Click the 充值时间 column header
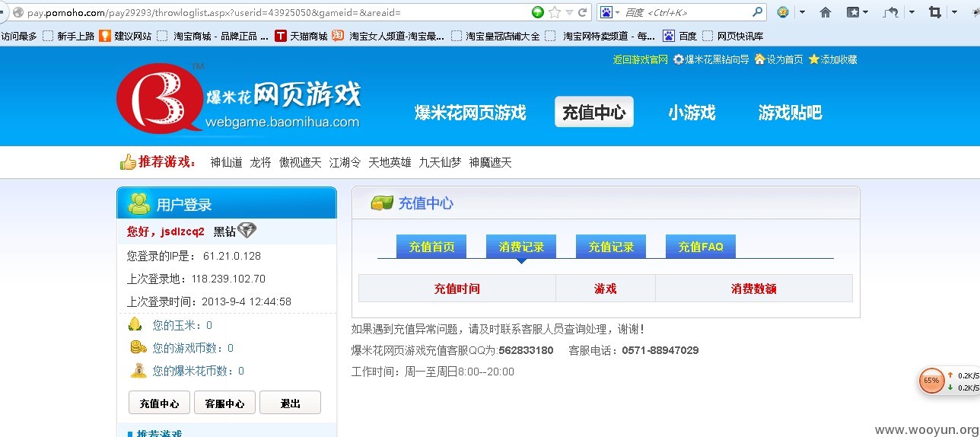Screen dimensions: 980x437 tap(457, 289)
